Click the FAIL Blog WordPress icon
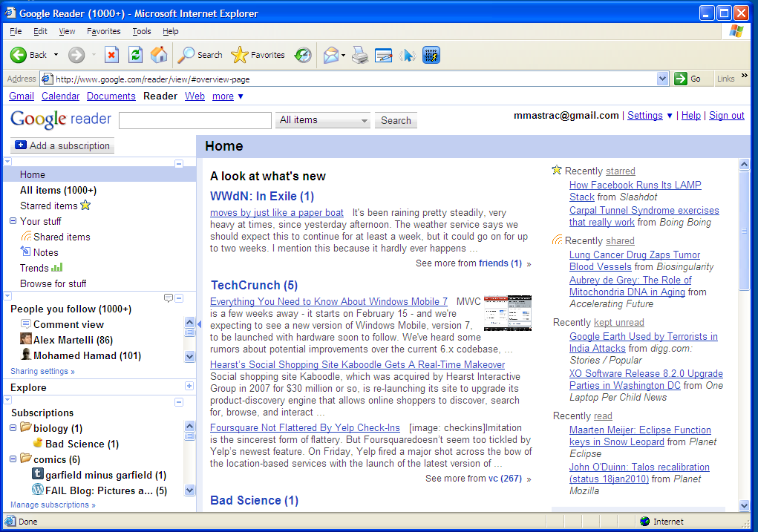Viewport: 758px width, 532px height. tap(38, 489)
